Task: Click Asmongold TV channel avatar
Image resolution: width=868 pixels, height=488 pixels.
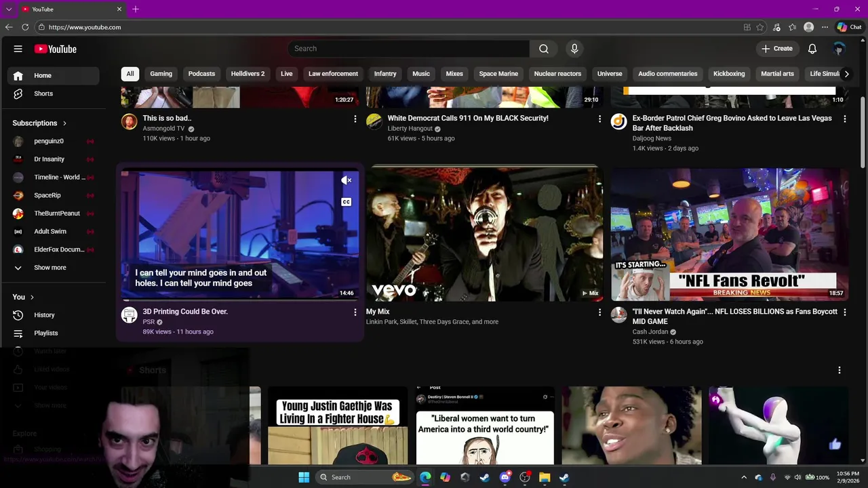Action: click(129, 121)
